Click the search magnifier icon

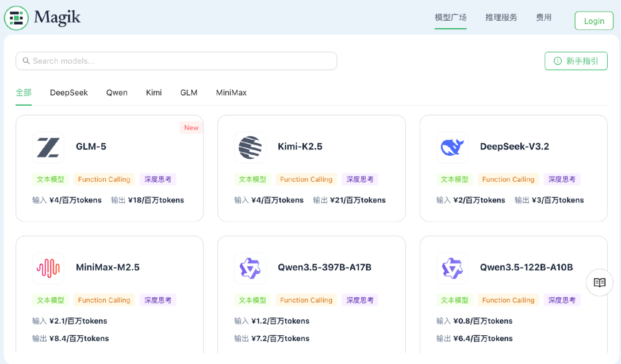click(x=26, y=61)
